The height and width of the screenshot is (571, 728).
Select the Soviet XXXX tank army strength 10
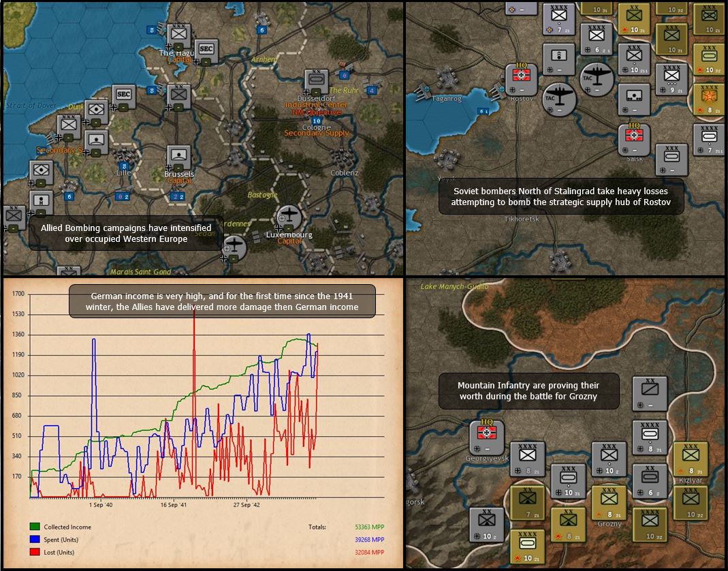[x=527, y=546]
